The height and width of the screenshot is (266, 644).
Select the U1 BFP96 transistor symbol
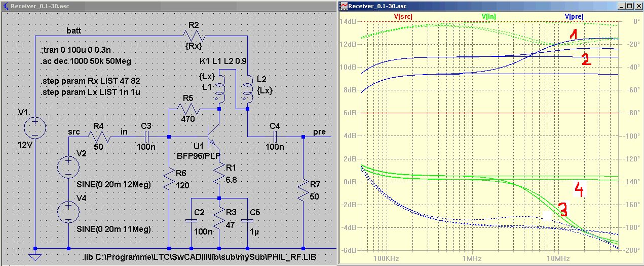[214, 137]
